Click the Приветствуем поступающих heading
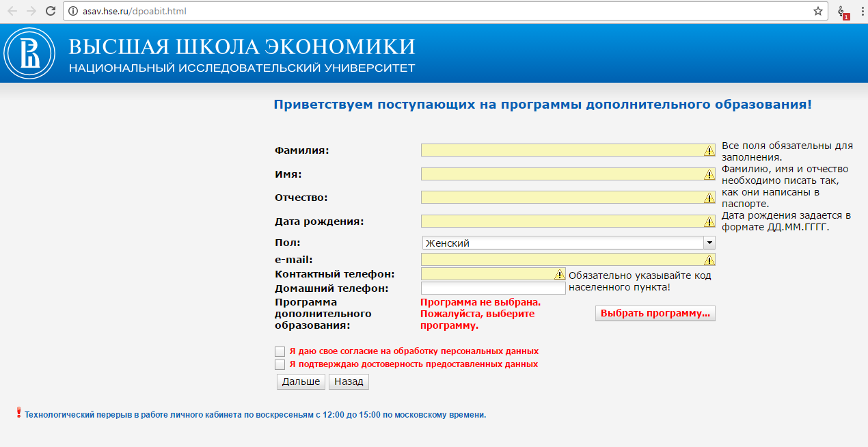Screen dimensions: 868x447 [x=543, y=105]
